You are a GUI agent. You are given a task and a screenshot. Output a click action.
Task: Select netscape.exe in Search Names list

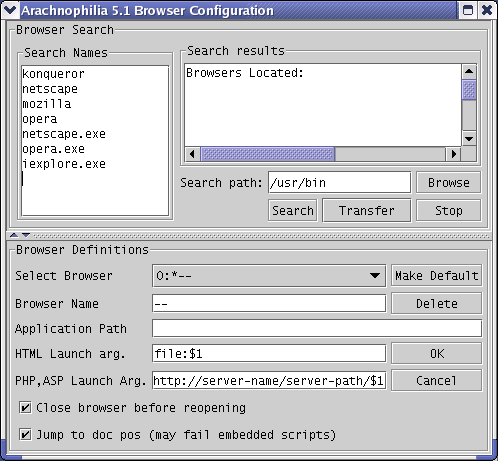click(x=64, y=134)
